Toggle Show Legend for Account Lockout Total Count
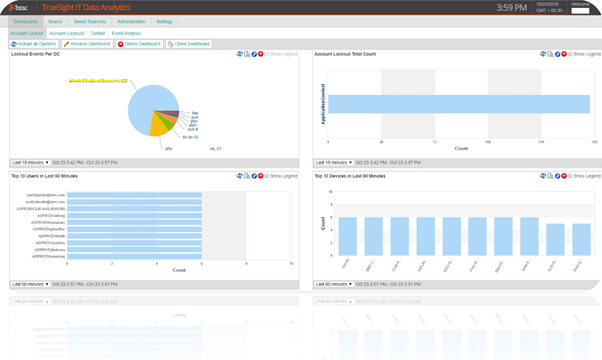This screenshot has width=602, height=360. 570,54
